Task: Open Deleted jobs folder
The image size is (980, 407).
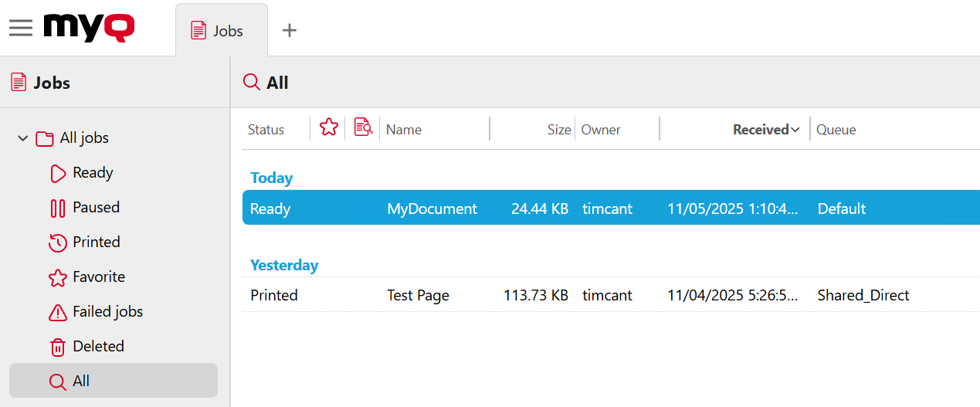Action: click(98, 347)
